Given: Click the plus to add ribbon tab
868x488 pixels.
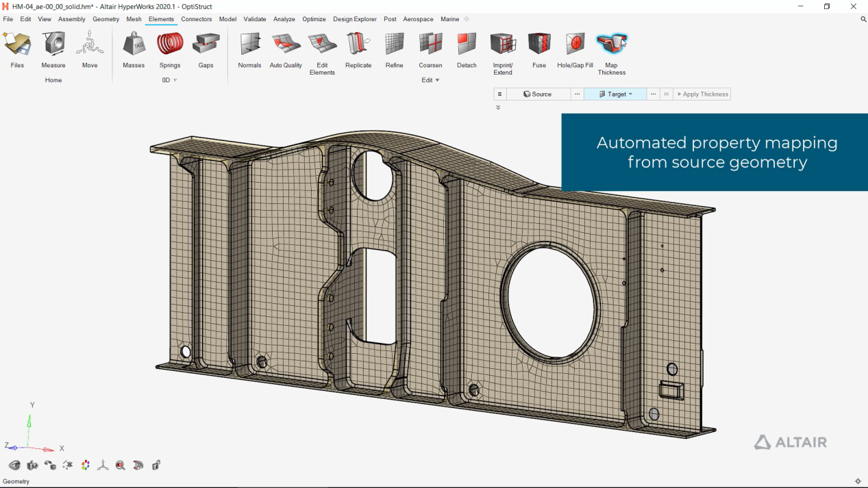Looking at the screenshot, I should tap(467, 19).
